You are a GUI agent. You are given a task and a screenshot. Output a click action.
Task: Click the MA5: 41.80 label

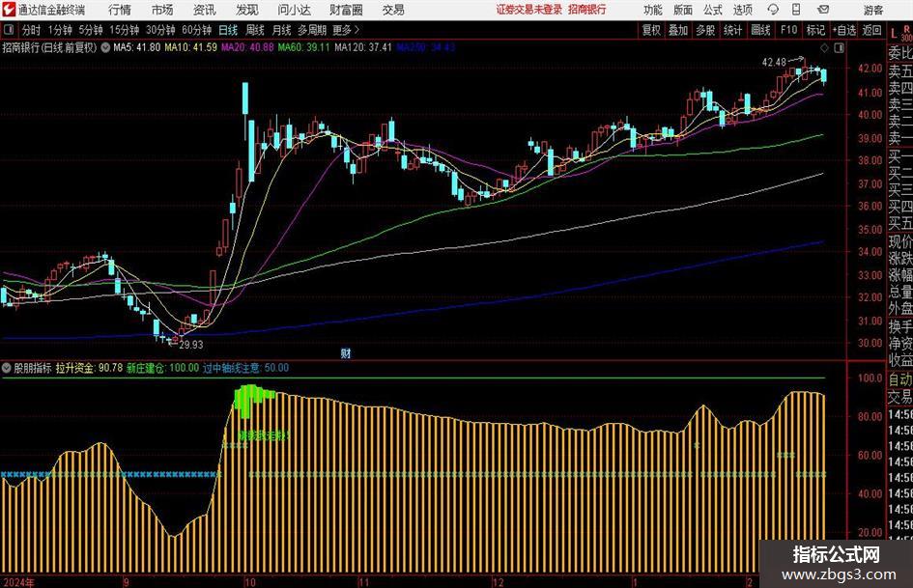[137, 47]
